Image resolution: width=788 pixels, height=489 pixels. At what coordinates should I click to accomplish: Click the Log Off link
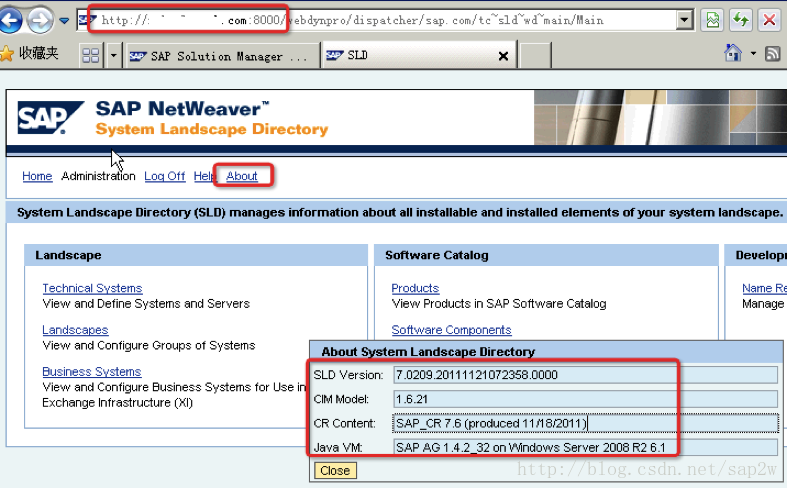tap(164, 176)
